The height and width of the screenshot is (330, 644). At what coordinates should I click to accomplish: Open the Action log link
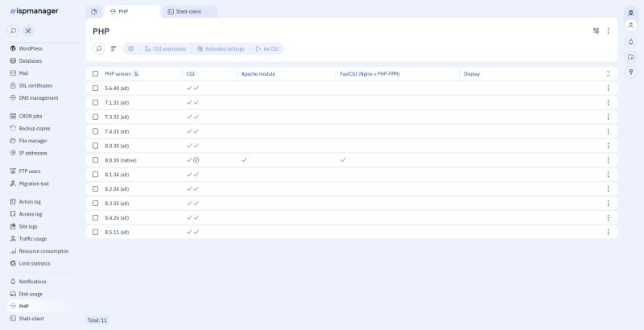coord(30,202)
